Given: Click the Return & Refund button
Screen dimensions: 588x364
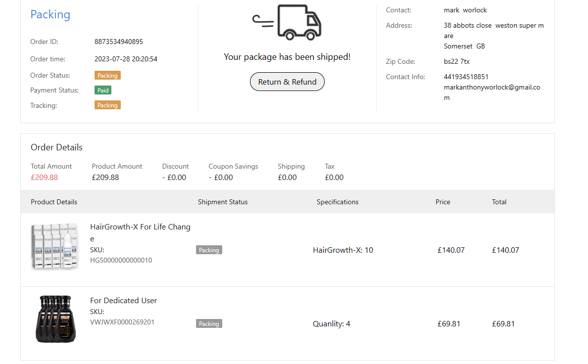Looking at the screenshot, I should click(x=287, y=82).
